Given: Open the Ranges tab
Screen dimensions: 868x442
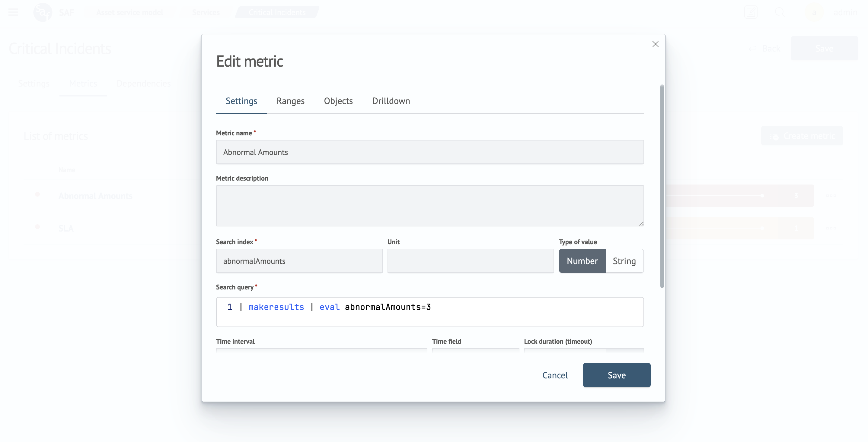Looking at the screenshot, I should [290, 101].
